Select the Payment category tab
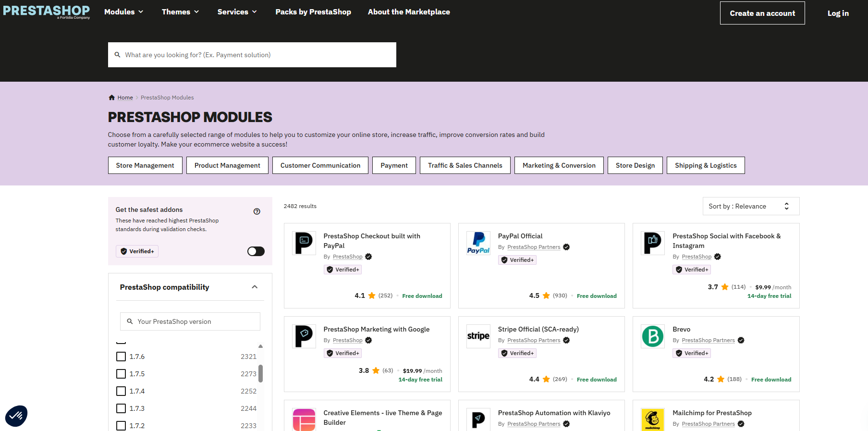The height and width of the screenshot is (431, 868). pos(394,165)
